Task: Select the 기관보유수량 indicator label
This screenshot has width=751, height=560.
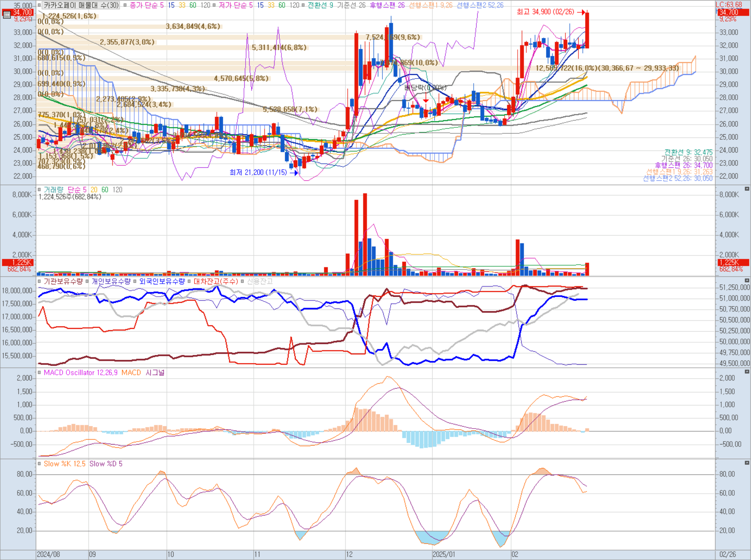Action: 63,281
